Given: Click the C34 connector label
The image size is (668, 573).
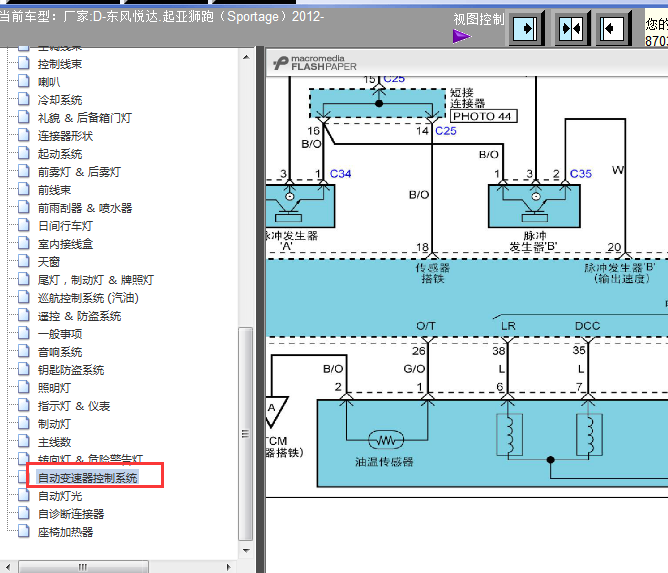Looking at the screenshot, I should pos(340,173).
